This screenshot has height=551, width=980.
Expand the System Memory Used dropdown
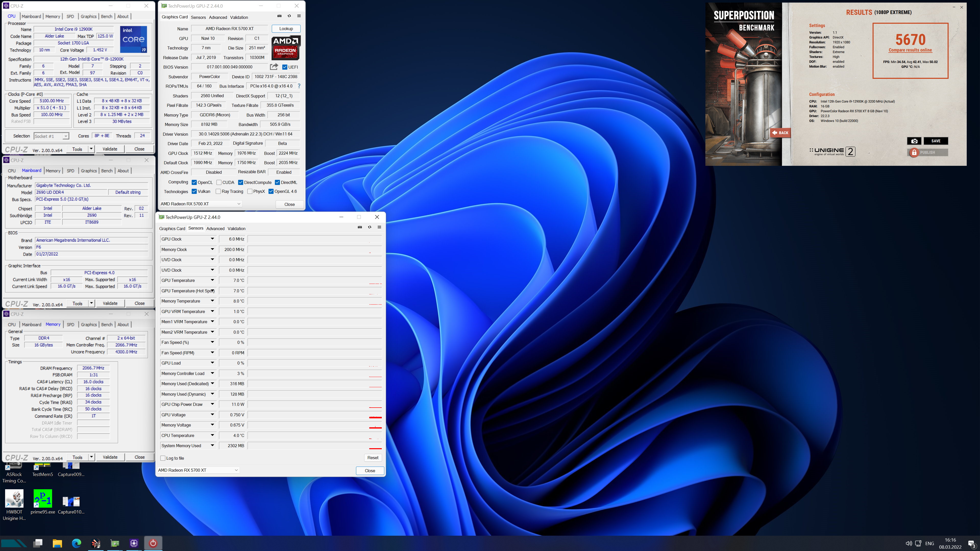212,446
